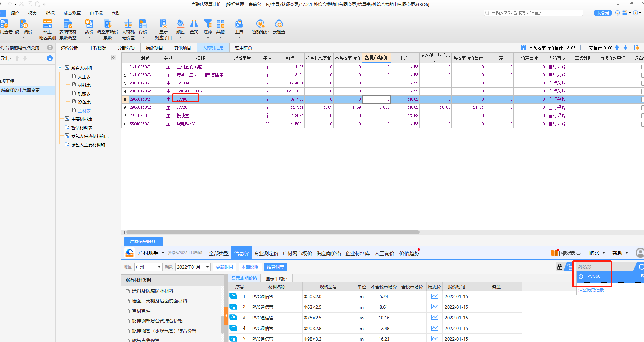This screenshot has height=342, width=644.
Task: Click the 更新时间 button
Action: pyautogui.click(x=224, y=267)
